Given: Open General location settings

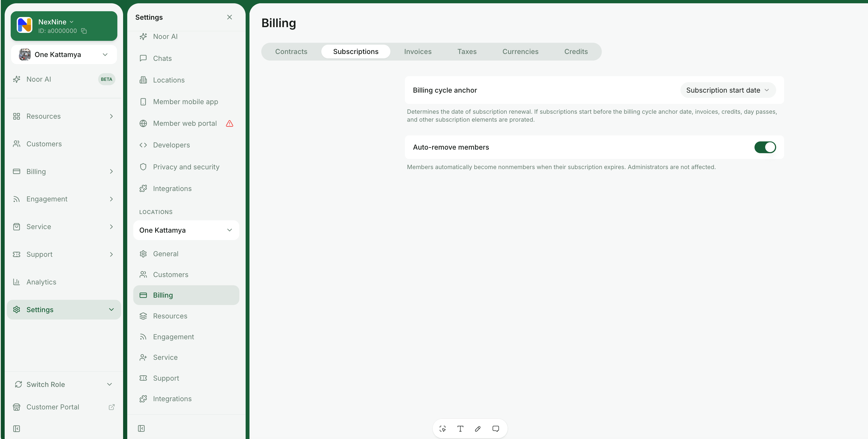Looking at the screenshot, I should click(x=186, y=254).
